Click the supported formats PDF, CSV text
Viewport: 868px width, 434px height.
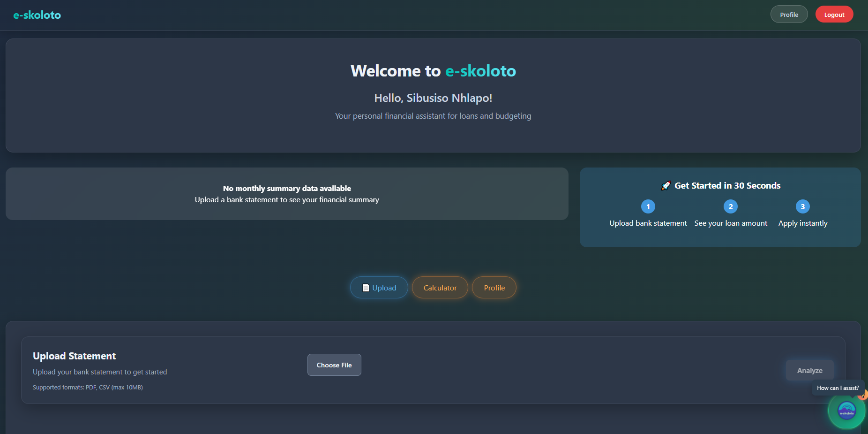88,387
